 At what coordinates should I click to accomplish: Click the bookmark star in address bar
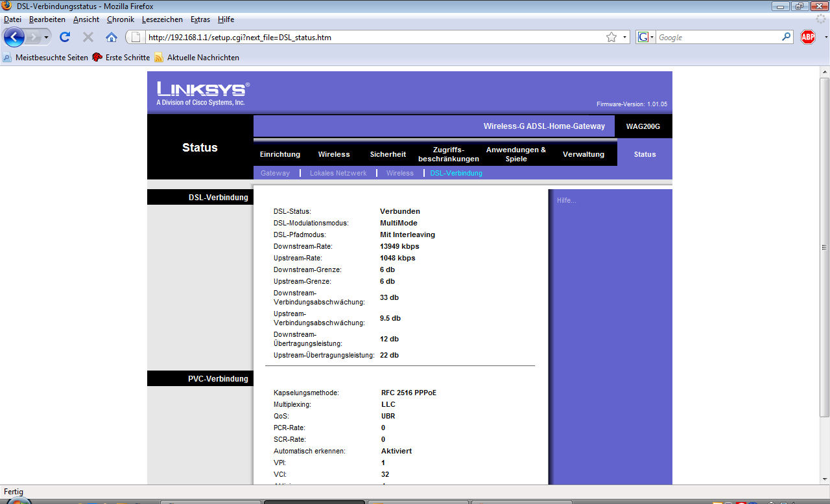(x=611, y=37)
